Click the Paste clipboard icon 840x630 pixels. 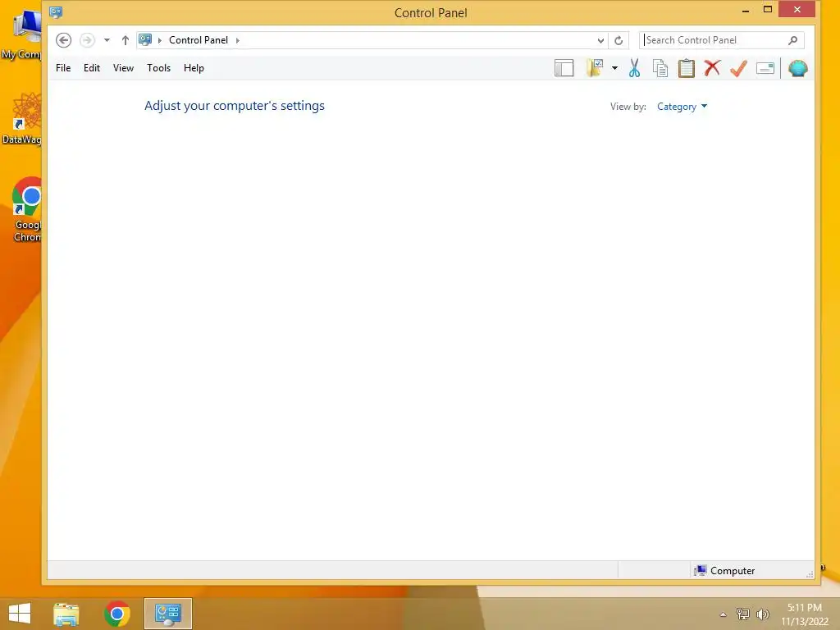tap(687, 68)
